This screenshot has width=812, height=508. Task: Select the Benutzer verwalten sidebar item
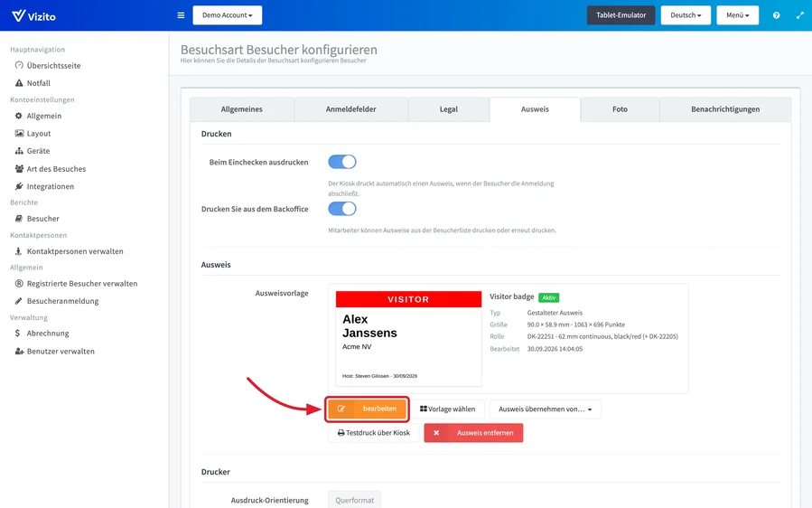[55, 351]
